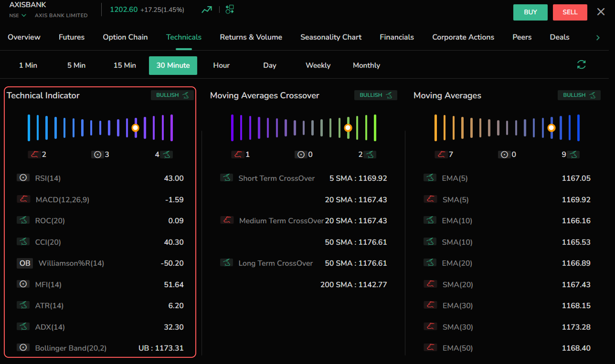Select the Weekly timeframe
This screenshot has height=364, width=615.
pyautogui.click(x=318, y=65)
